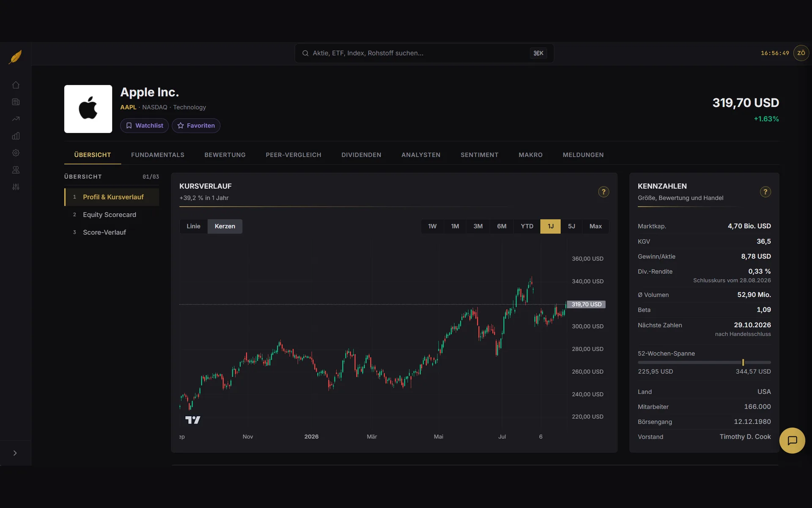Click the Vorstand name Timothy D. Cook

coord(745,437)
